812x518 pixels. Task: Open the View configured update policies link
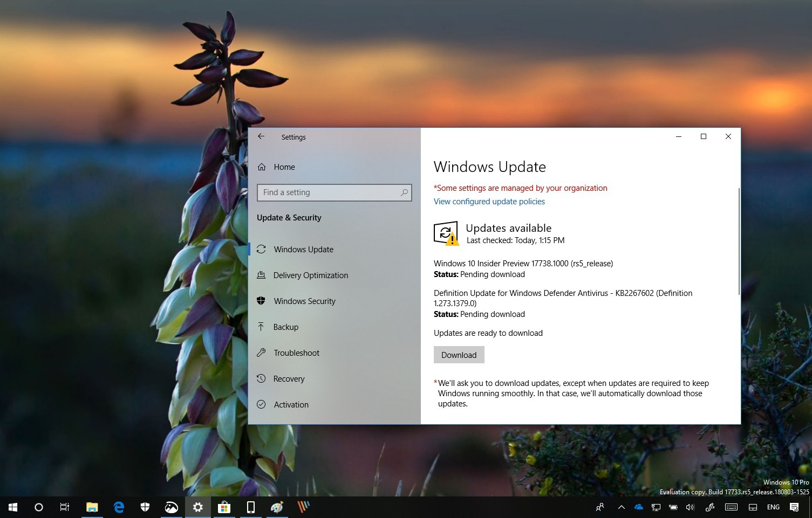click(489, 201)
